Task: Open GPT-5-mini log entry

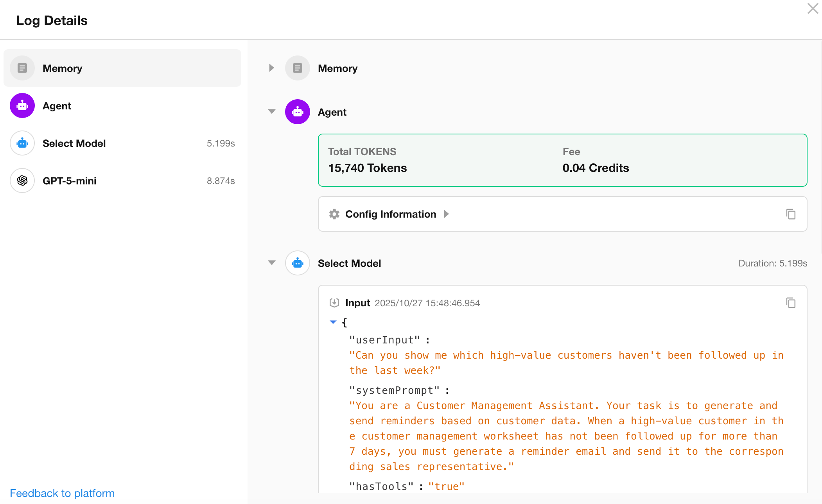Action: [x=122, y=181]
